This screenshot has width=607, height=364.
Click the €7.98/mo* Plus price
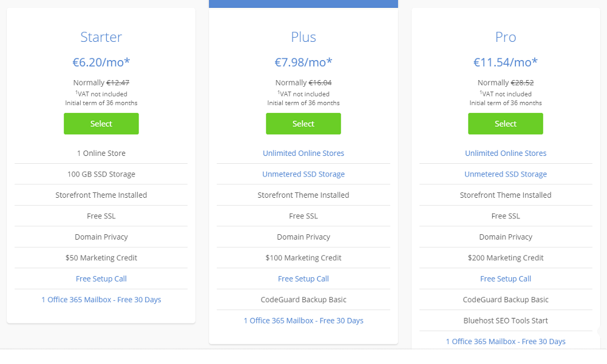coord(303,62)
